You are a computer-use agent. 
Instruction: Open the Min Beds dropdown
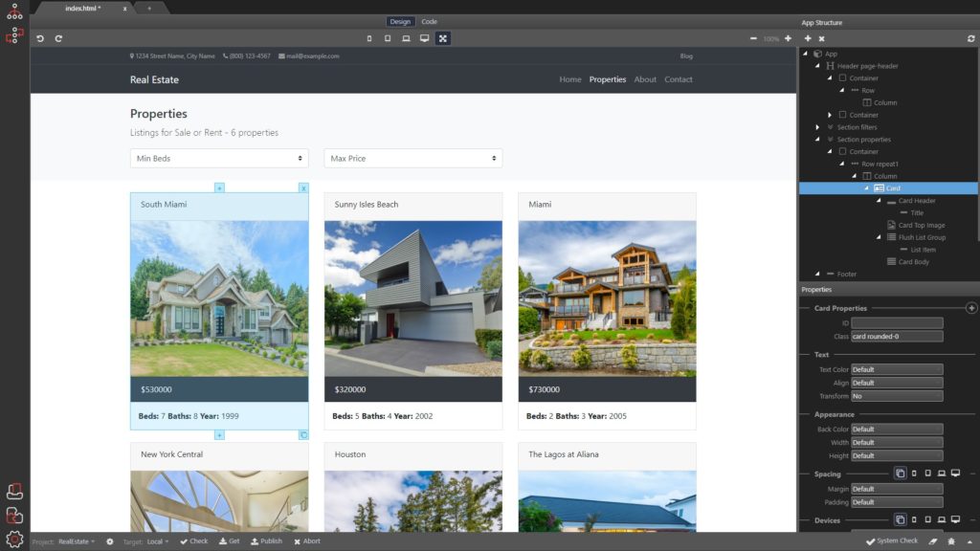pyautogui.click(x=219, y=158)
